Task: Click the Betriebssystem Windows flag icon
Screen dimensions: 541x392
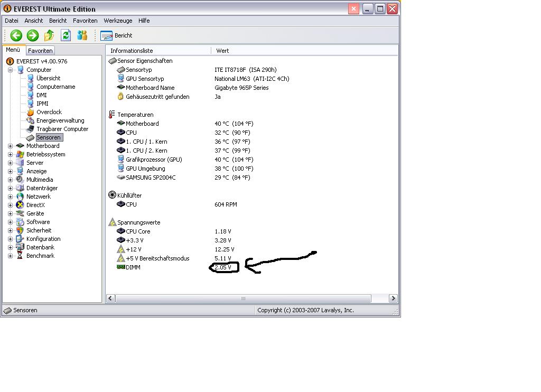Action: click(20, 154)
